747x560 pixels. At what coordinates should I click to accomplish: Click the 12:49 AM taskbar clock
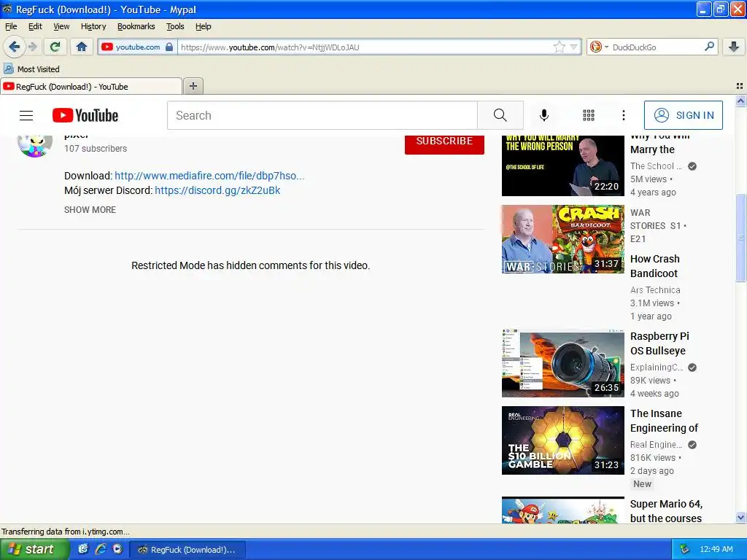coord(716,549)
